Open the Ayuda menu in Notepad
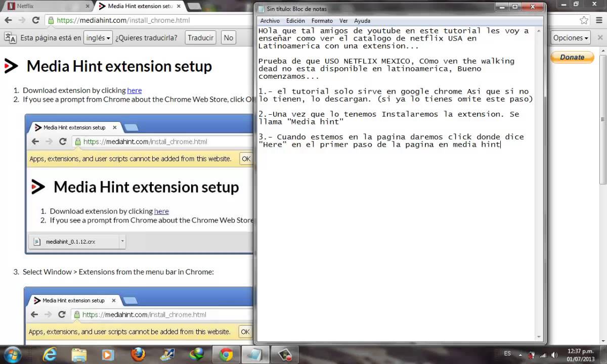Image resolution: width=607 pixels, height=364 pixels. click(362, 21)
